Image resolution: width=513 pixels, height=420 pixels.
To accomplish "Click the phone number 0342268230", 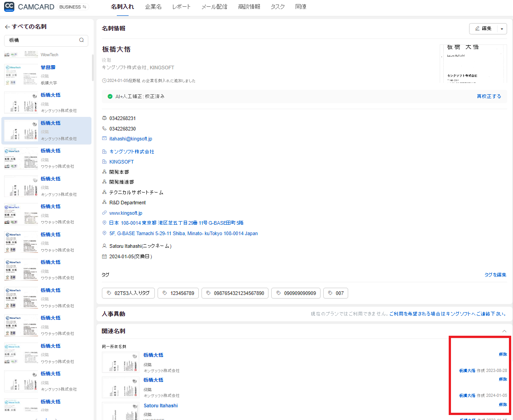I will tap(122, 129).
